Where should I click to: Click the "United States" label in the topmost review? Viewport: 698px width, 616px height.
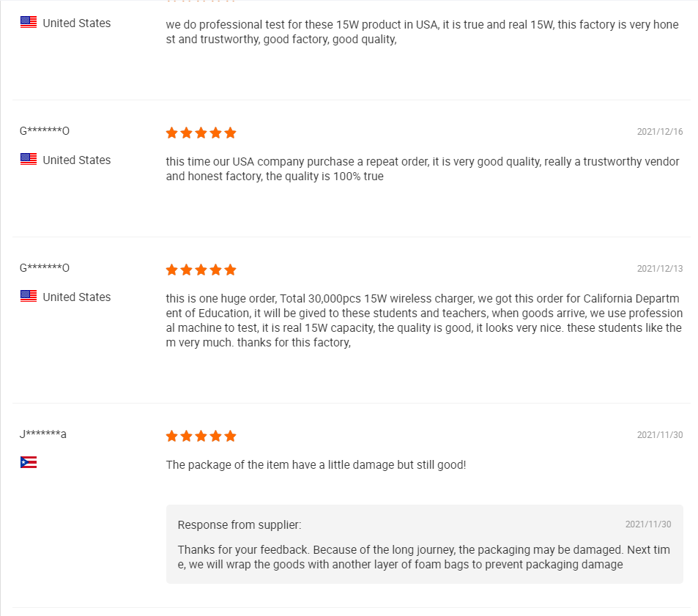(x=77, y=23)
